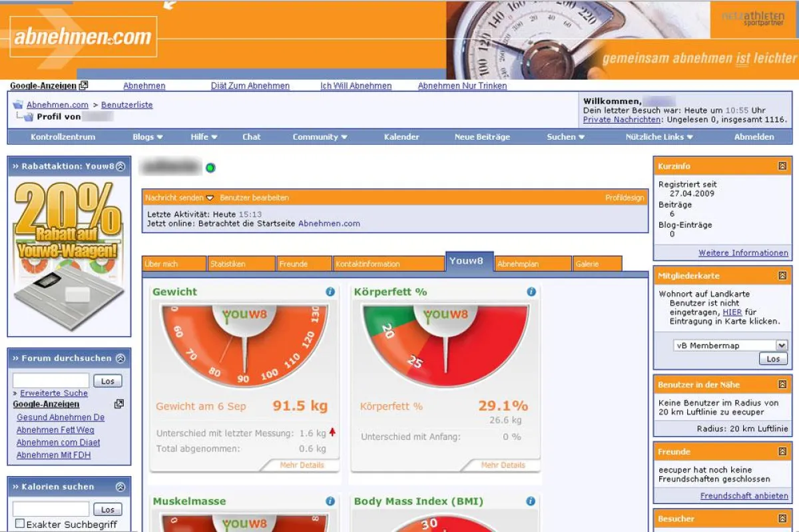799x532 pixels.
Task: Click the Google-Anzeigen external link icon at top
Action: 83,85
